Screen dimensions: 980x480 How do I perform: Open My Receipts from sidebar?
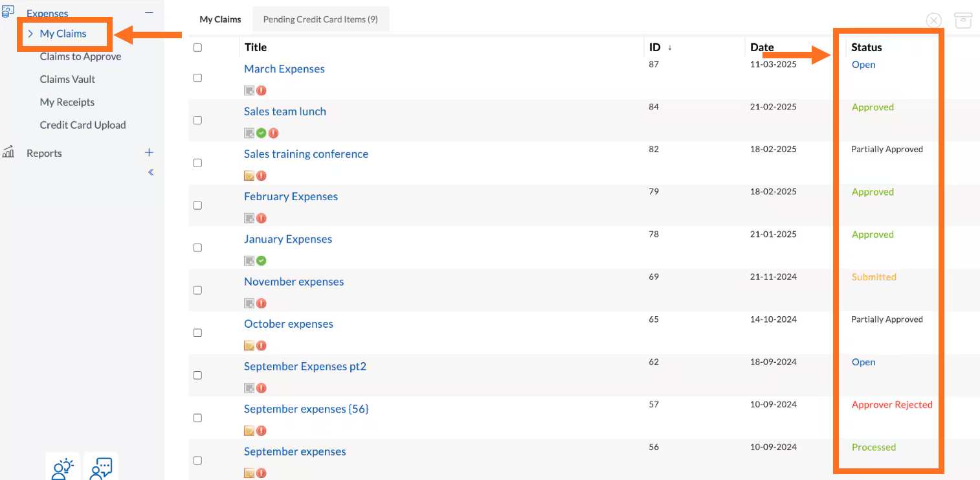point(67,102)
